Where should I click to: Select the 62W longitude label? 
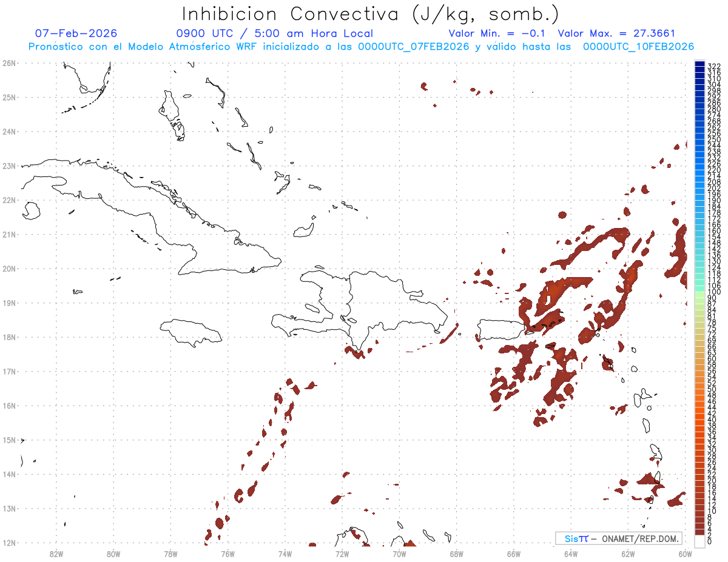629,554
